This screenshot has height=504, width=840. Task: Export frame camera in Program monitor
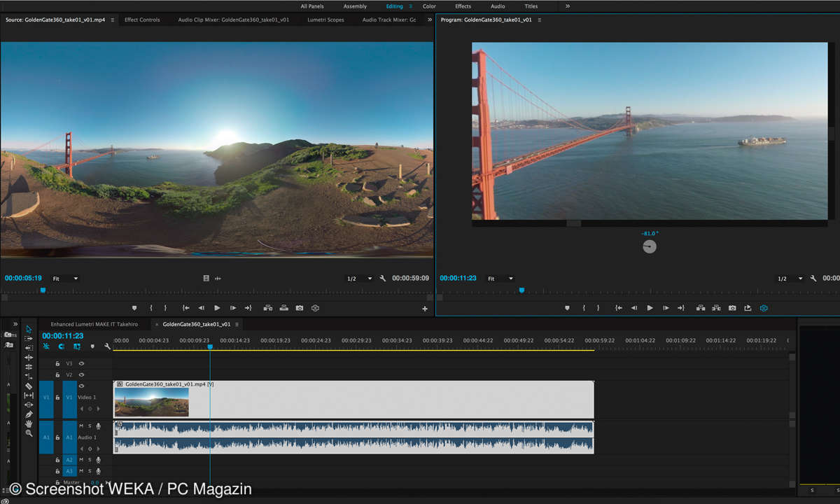(732, 308)
